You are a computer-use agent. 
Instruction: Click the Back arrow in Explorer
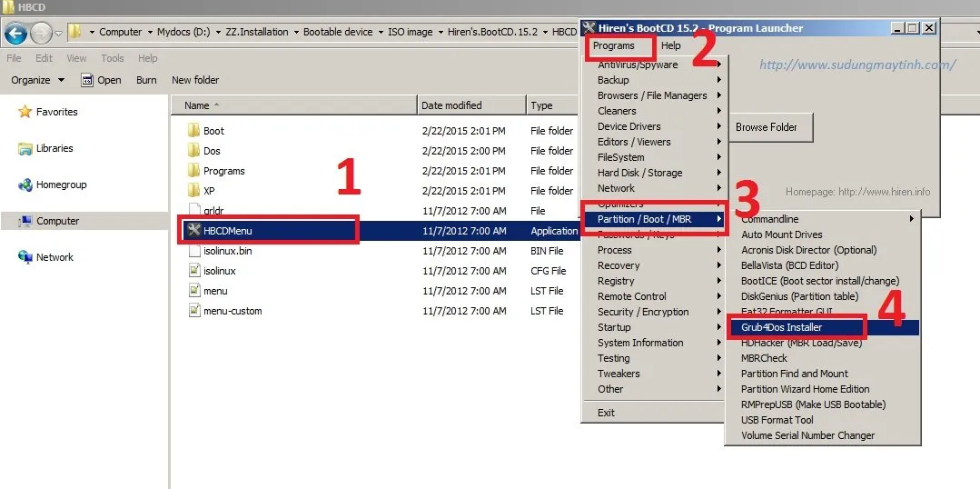point(15,32)
